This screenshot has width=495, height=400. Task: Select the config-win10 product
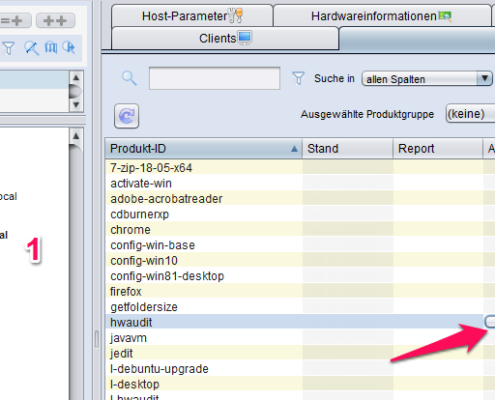tap(300, 260)
